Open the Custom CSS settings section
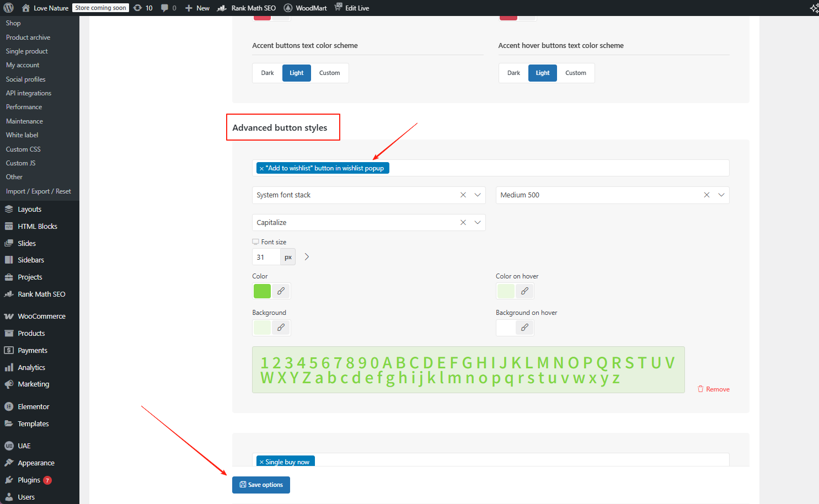This screenshot has width=819, height=504. pos(23,149)
